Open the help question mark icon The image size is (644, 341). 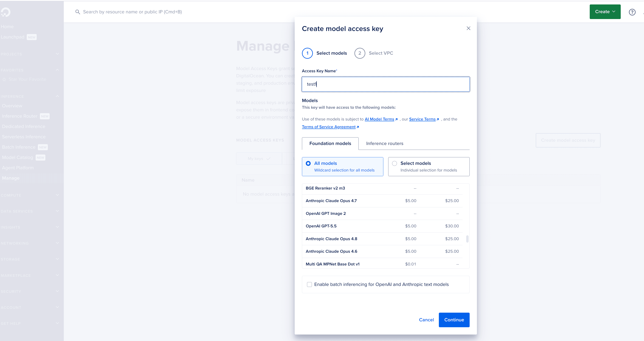tap(632, 12)
